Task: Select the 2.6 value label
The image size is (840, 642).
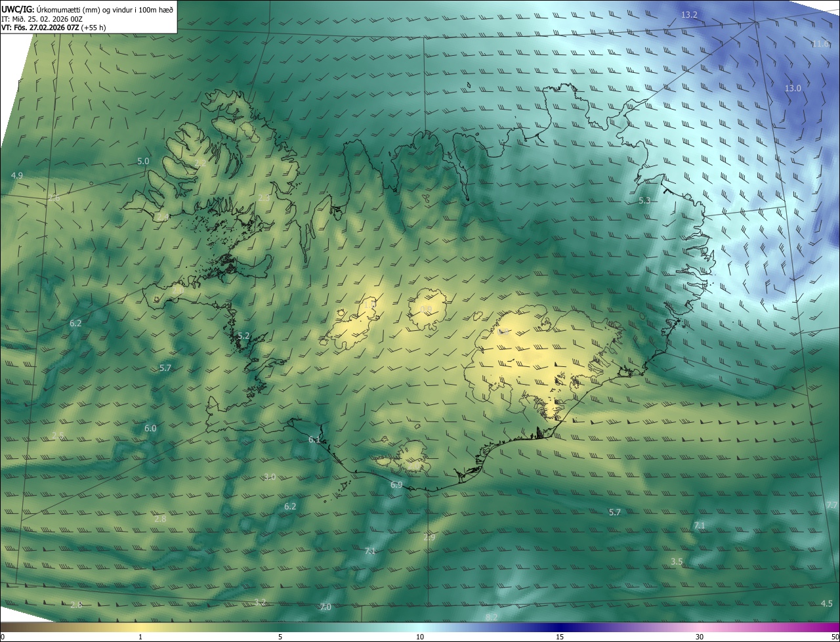Action: click(54, 198)
